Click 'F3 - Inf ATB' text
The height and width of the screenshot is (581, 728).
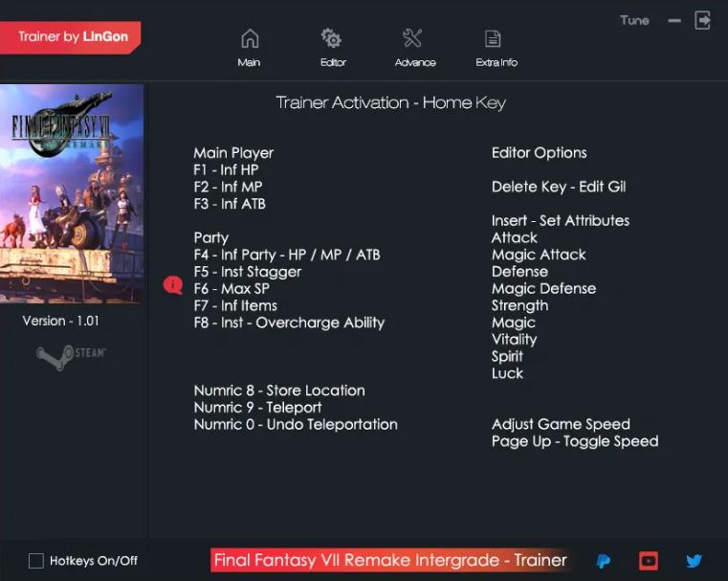tap(230, 204)
